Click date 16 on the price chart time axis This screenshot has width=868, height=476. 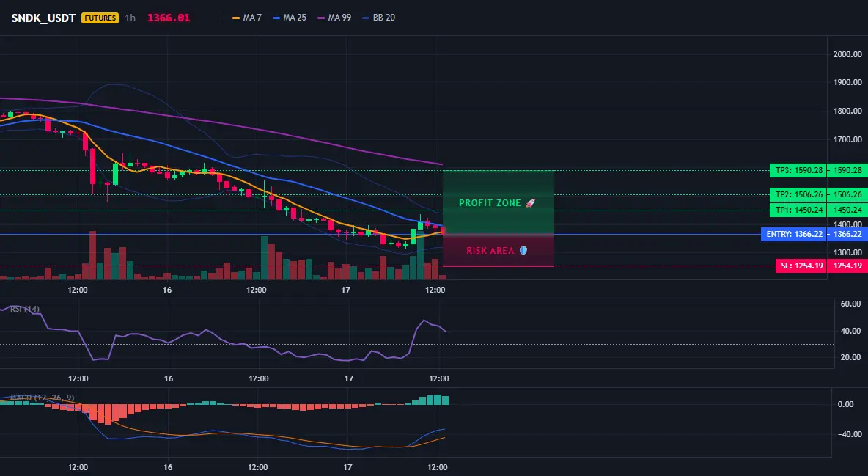click(x=167, y=290)
